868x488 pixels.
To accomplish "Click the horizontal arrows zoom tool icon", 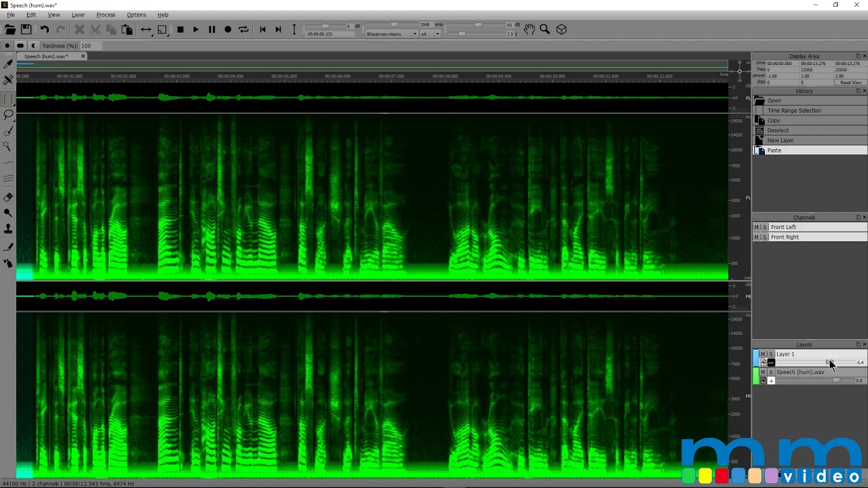I will coord(146,29).
